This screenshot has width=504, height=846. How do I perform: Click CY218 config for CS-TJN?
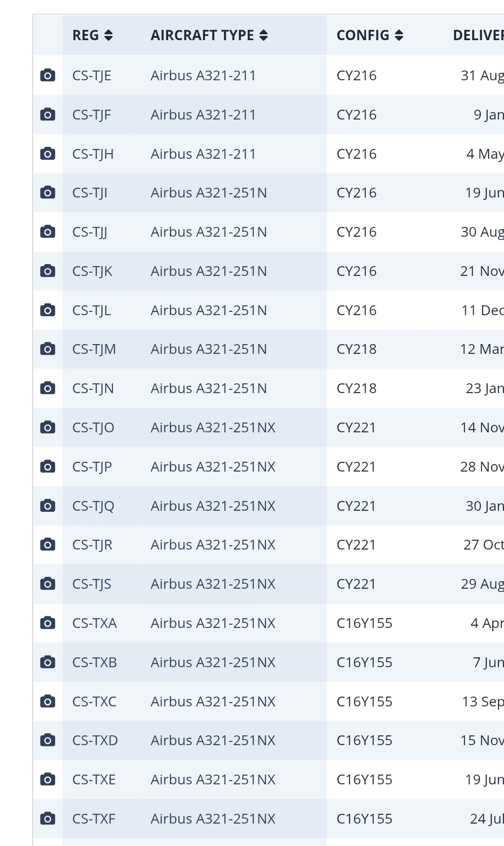(x=357, y=388)
